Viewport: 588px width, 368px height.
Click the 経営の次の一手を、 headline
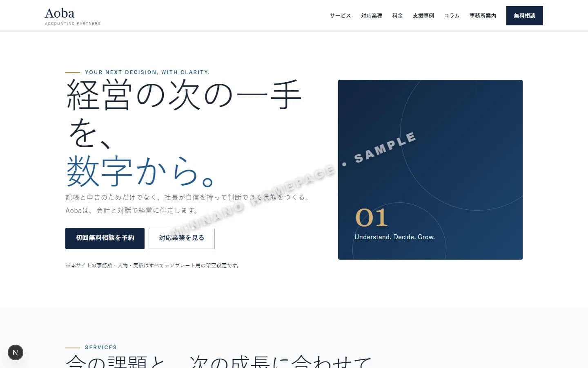(184, 113)
